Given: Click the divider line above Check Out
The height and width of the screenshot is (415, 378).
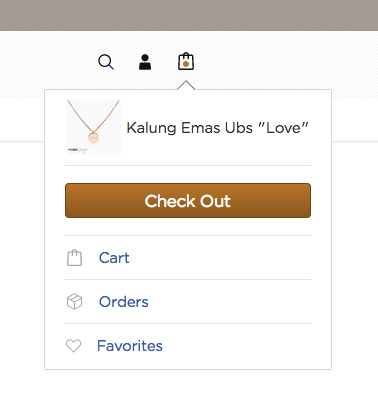Looking at the screenshot, I should pos(188,165).
